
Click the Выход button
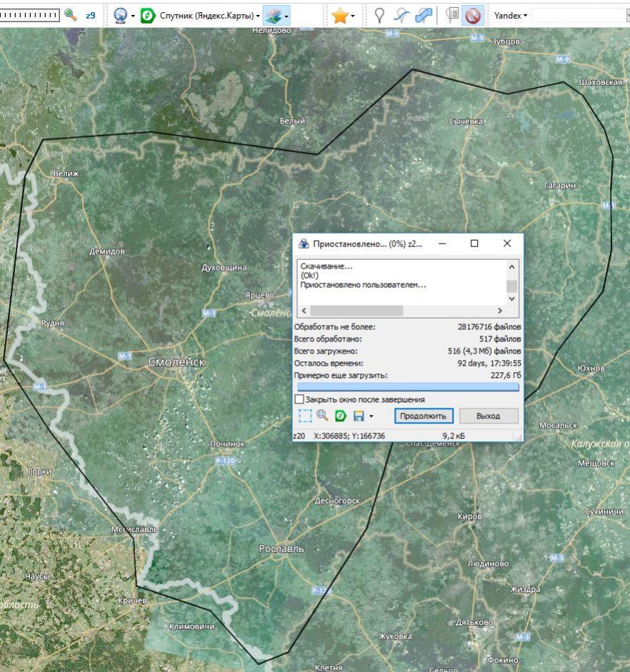(488, 416)
